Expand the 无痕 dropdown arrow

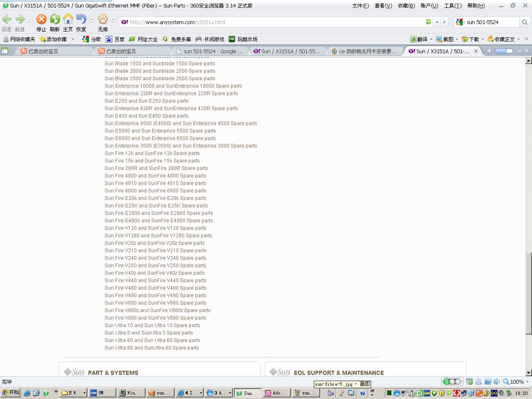point(113,19)
